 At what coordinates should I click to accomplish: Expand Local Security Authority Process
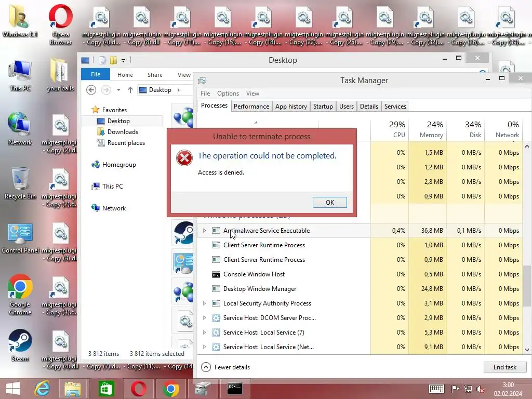[204, 303]
